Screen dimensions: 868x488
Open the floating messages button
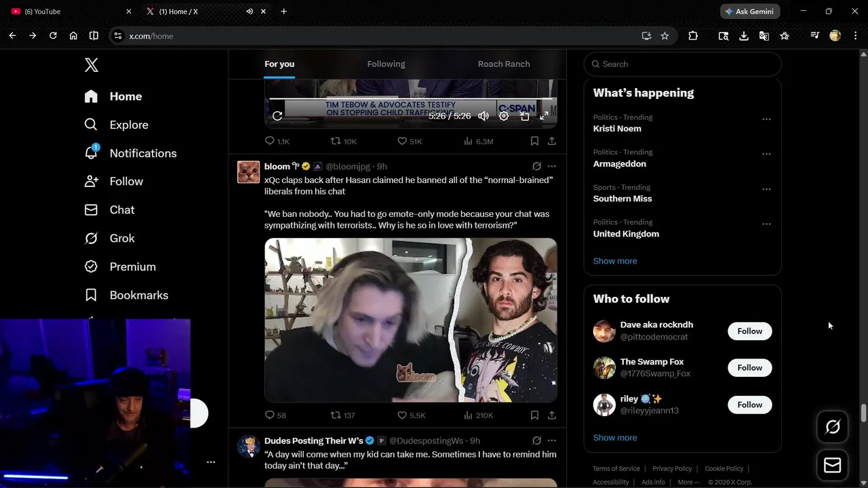[x=833, y=466]
